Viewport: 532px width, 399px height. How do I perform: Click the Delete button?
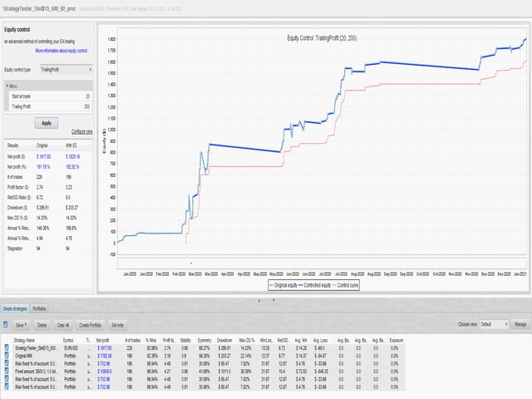[42, 325]
